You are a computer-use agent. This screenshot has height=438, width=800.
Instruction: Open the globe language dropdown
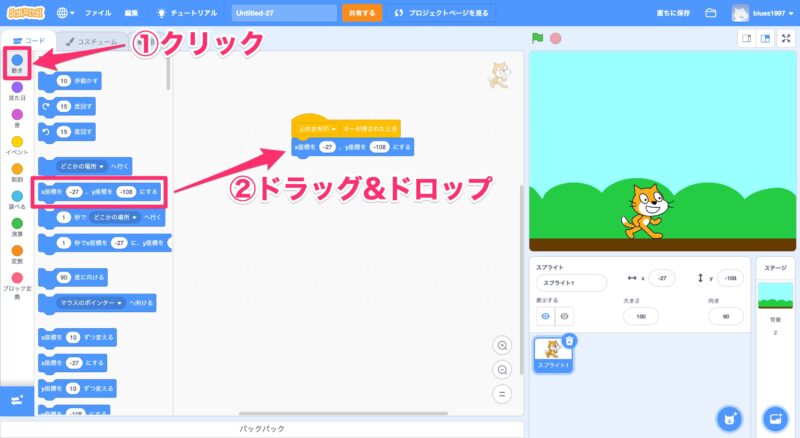pyautogui.click(x=67, y=13)
